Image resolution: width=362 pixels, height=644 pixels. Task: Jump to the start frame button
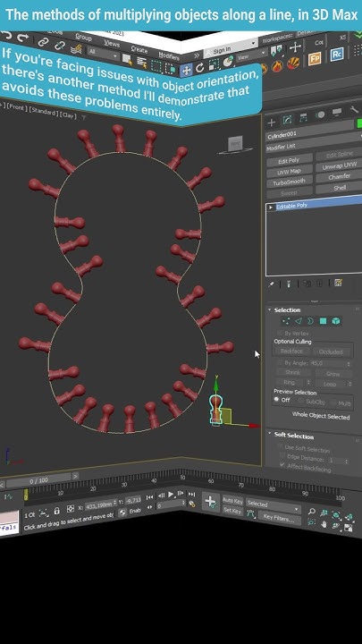[150, 496]
